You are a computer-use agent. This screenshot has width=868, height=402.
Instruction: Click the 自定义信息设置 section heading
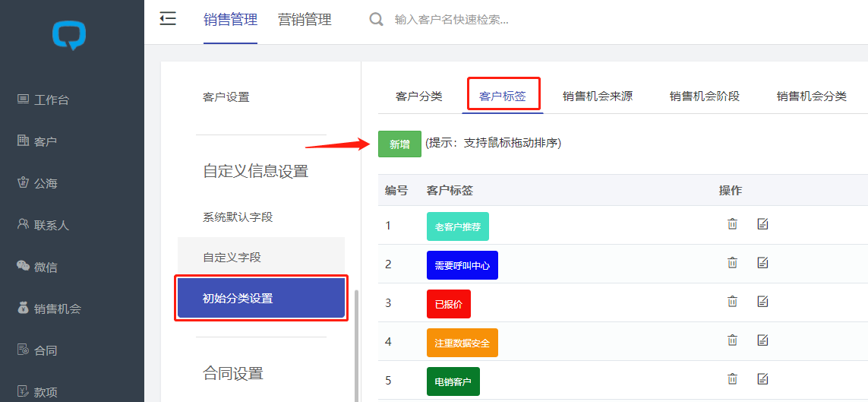[256, 171]
